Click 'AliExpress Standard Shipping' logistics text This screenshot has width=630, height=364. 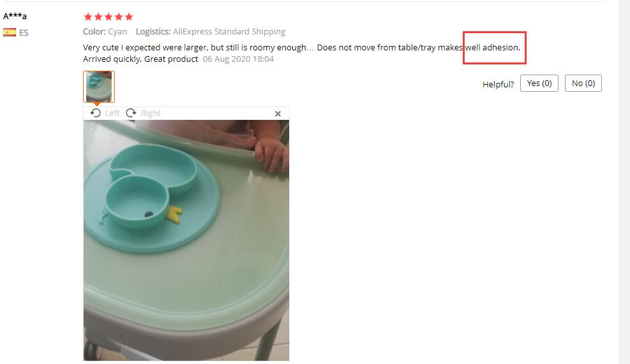click(229, 31)
